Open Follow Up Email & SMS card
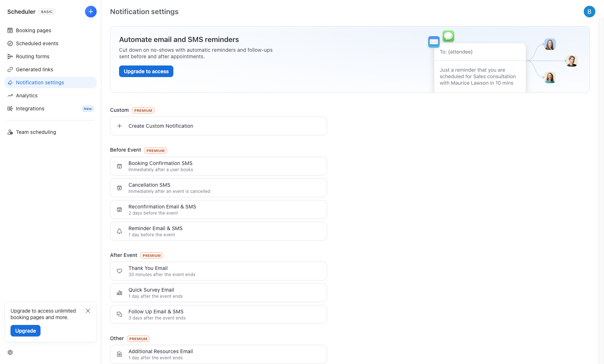Screen dimensions: 604x364 (219, 314)
